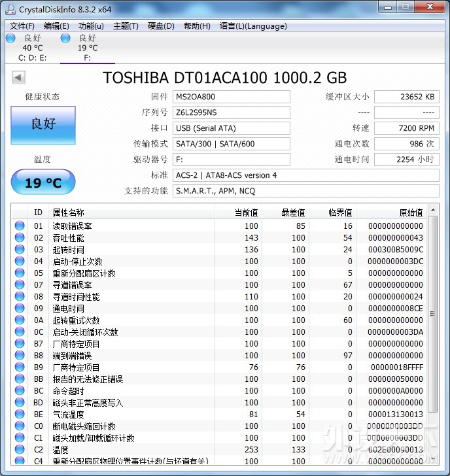
Task: Click the status orb for 02 吞吐性能
Action: click(20, 238)
